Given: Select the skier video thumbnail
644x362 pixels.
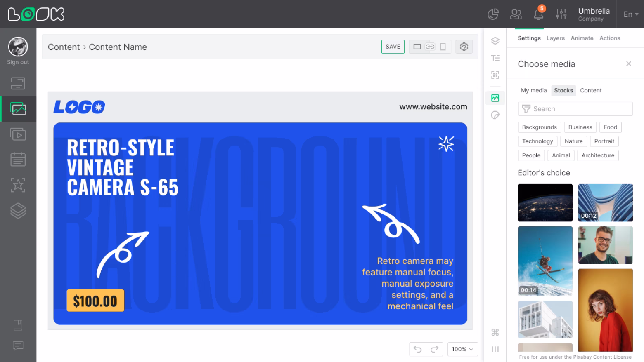Looking at the screenshot, I should click(545, 261).
